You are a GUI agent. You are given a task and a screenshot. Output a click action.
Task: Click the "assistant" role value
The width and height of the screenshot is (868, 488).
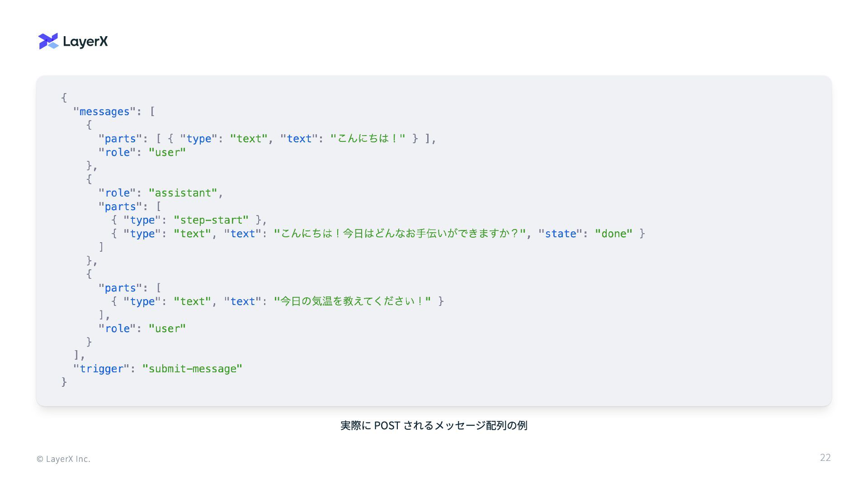(x=183, y=193)
